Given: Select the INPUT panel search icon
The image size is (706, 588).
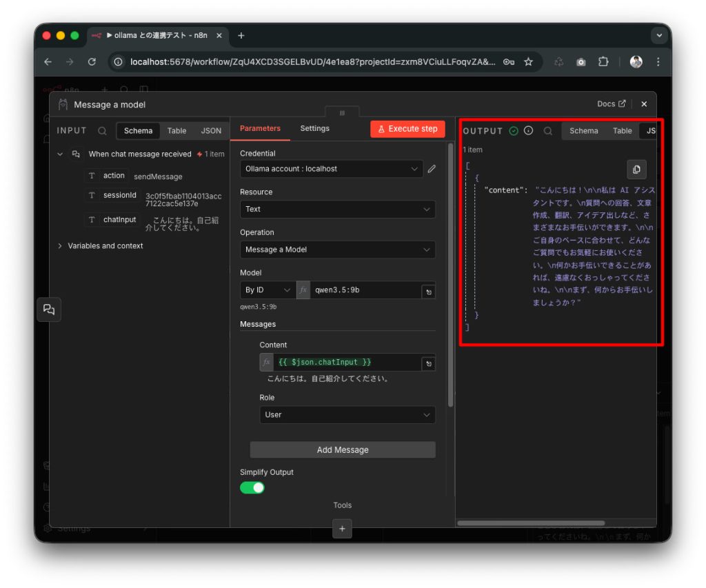Looking at the screenshot, I should point(101,131).
